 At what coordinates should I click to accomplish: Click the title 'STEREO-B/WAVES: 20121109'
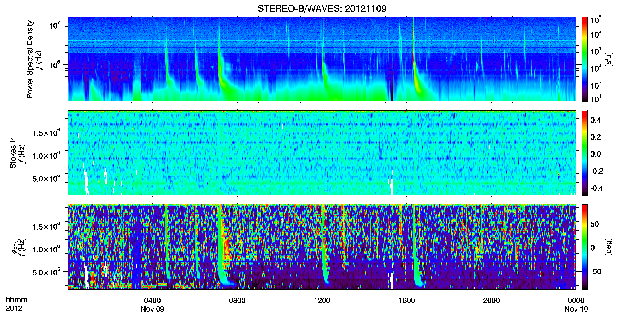point(322,9)
